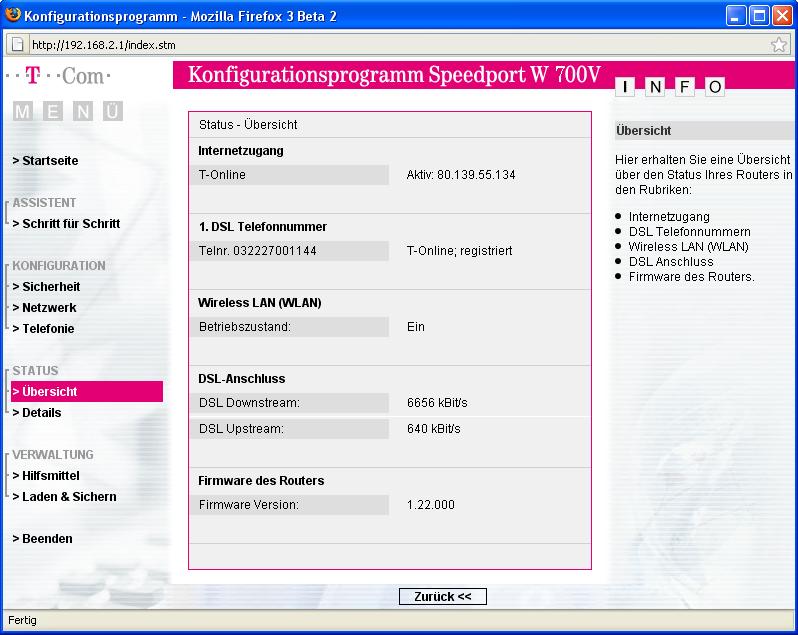Click the Firmware des Routers heading

click(261, 481)
